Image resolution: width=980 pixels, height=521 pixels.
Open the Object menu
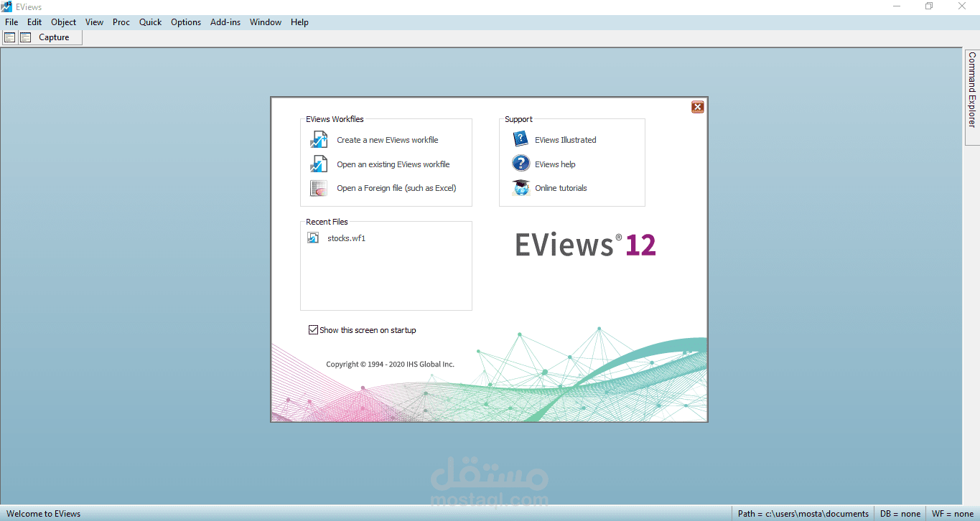pos(64,22)
